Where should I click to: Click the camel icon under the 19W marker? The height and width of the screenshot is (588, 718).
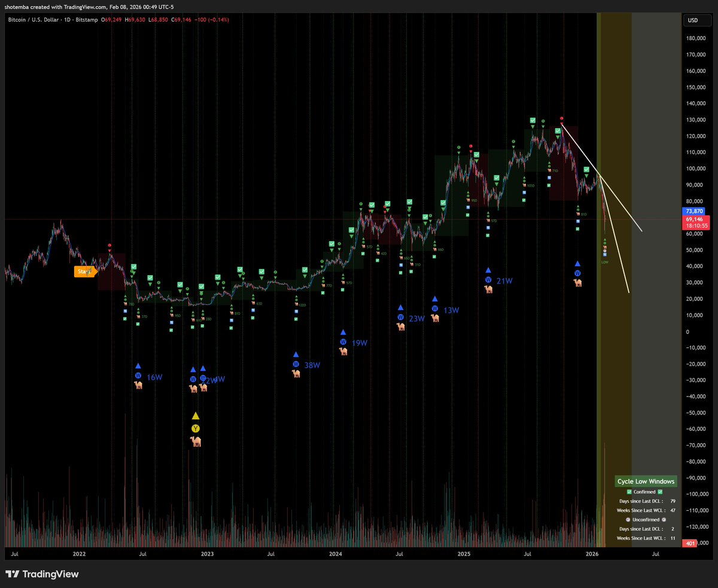(x=343, y=351)
